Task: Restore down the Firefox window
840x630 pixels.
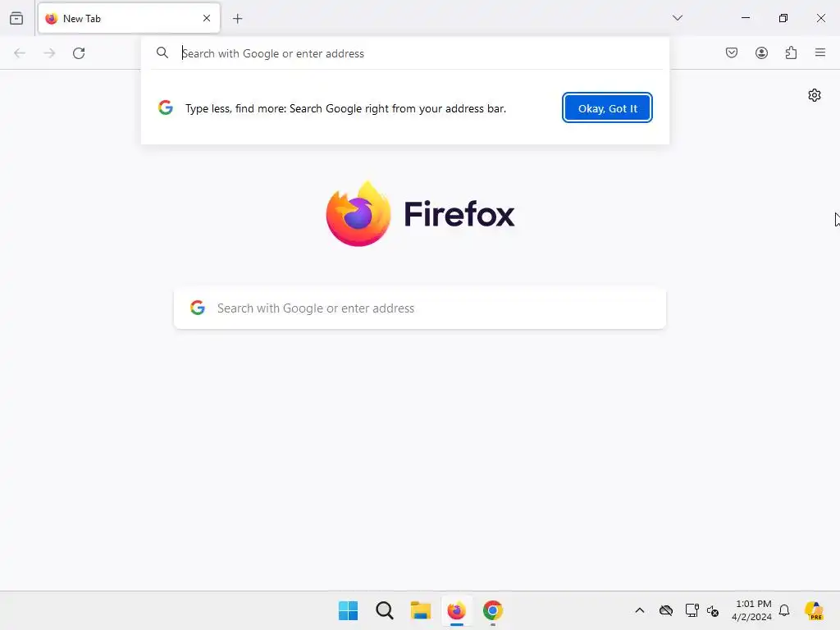Action: pyautogui.click(x=783, y=18)
